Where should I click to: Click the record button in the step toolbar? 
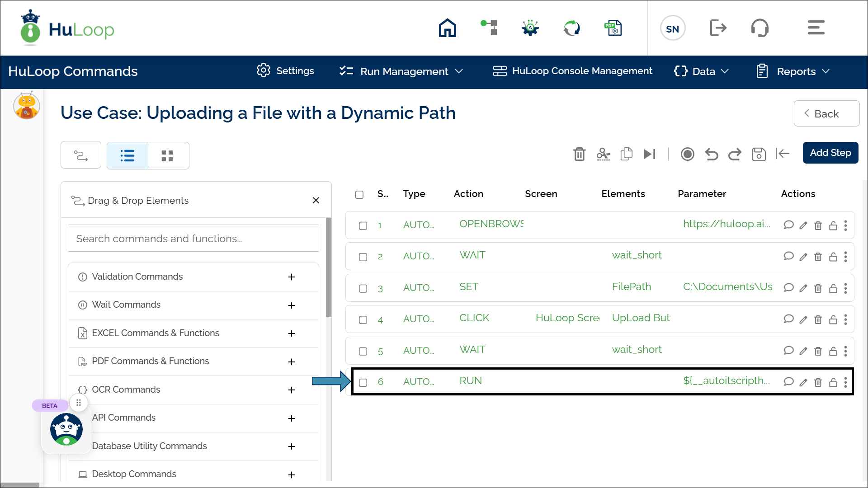[687, 154]
